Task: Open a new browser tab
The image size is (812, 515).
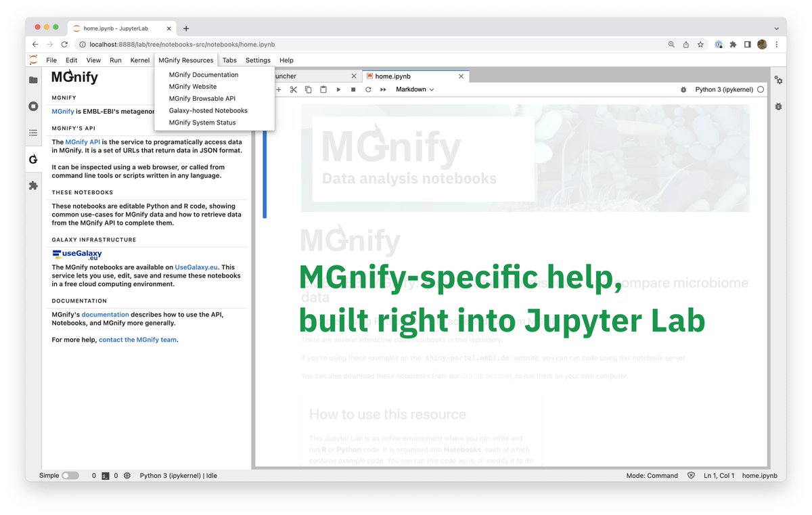Action: coord(186,28)
